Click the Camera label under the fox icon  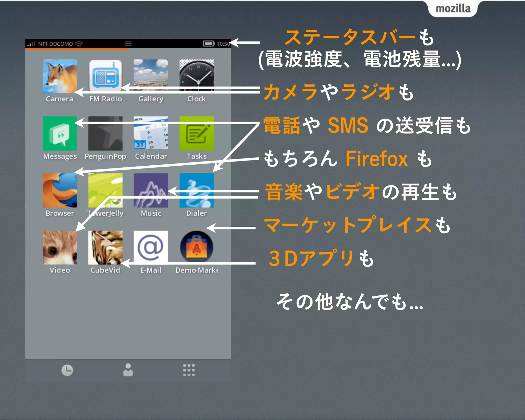point(59,99)
